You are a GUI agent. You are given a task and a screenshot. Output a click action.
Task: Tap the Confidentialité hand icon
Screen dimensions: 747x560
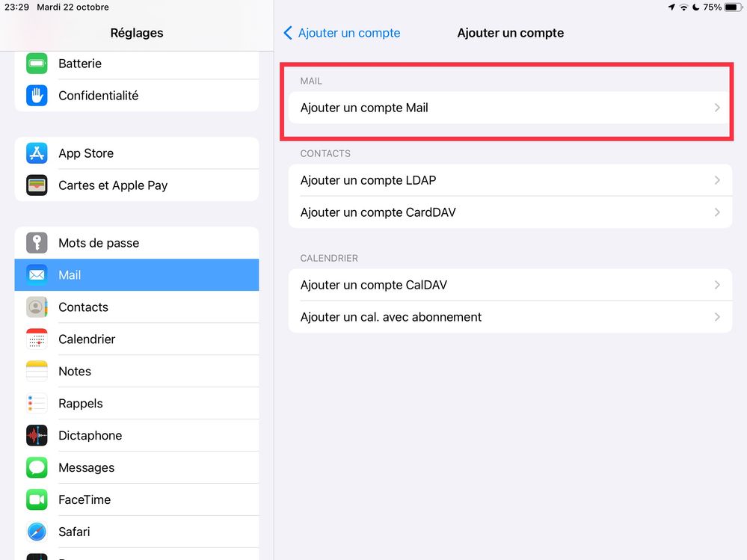pyautogui.click(x=37, y=96)
